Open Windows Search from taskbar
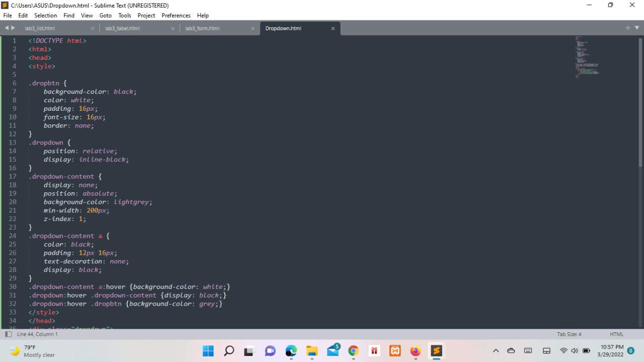 click(229, 351)
